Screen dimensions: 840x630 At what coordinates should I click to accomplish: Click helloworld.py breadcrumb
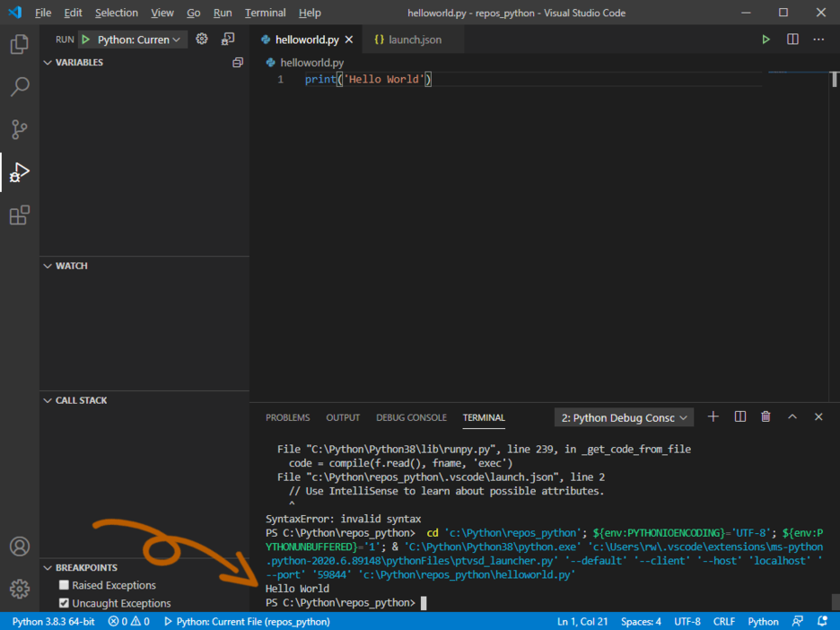click(311, 63)
